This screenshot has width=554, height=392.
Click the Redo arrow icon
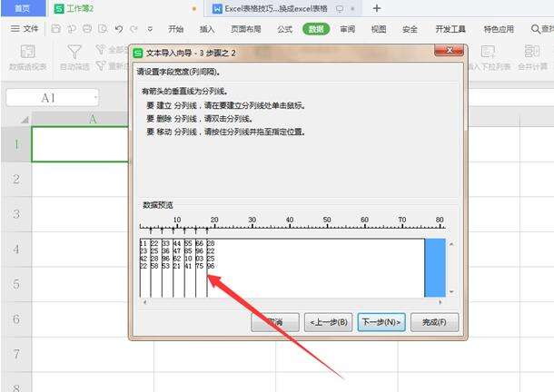coord(134,29)
